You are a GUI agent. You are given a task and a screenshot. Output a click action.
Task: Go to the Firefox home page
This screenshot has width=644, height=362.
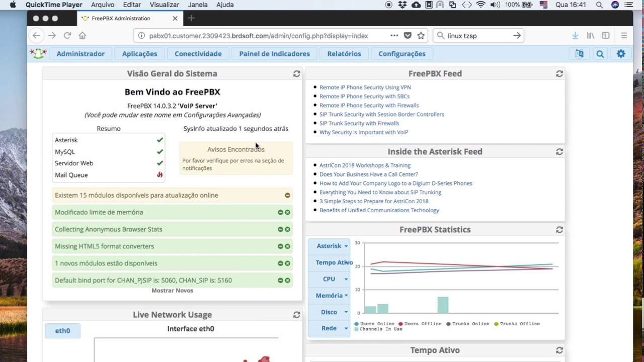click(83, 36)
